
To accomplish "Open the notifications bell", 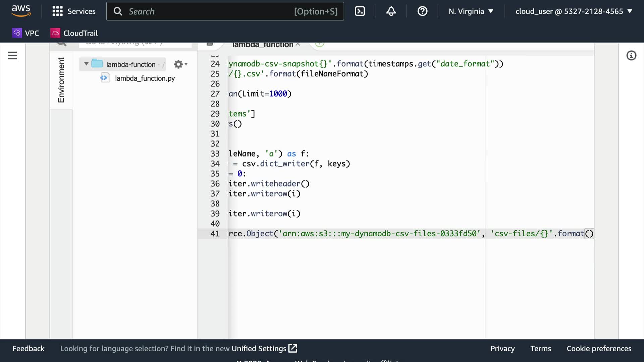I will tap(391, 11).
